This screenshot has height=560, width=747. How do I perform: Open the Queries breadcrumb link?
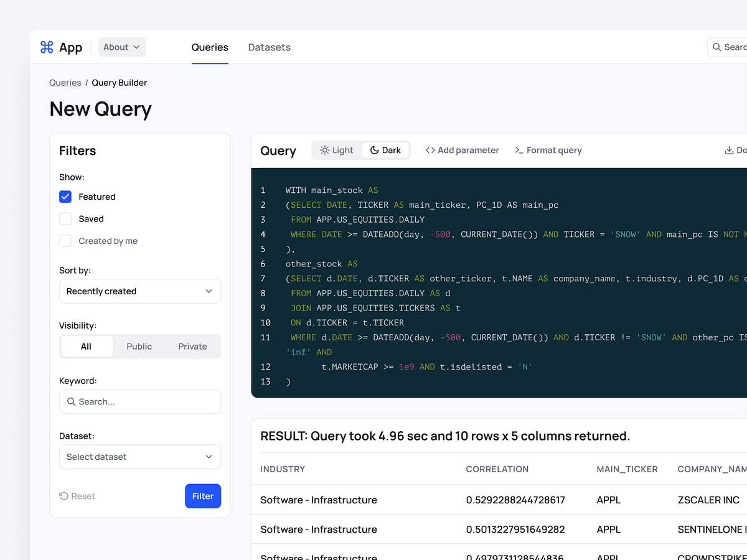click(65, 82)
